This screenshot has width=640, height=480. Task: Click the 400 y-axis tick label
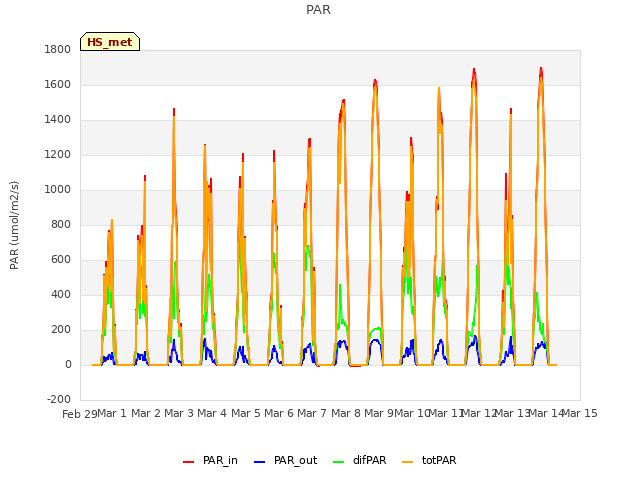[61, 294]
